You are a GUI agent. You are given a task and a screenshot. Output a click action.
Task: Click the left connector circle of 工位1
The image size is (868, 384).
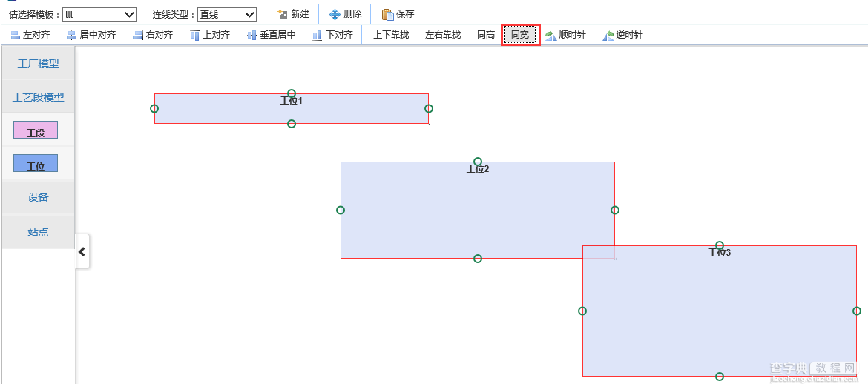tap(154, 108)
